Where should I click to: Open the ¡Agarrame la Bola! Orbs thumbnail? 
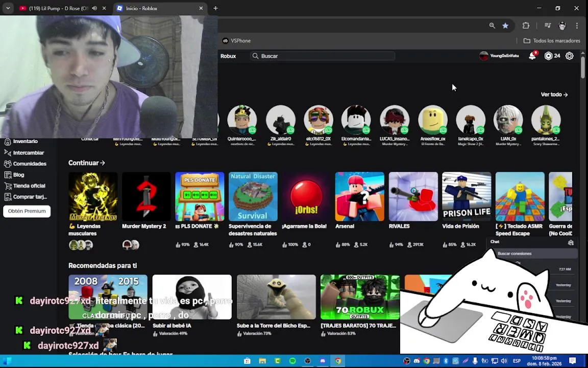[x=306, y=196]
